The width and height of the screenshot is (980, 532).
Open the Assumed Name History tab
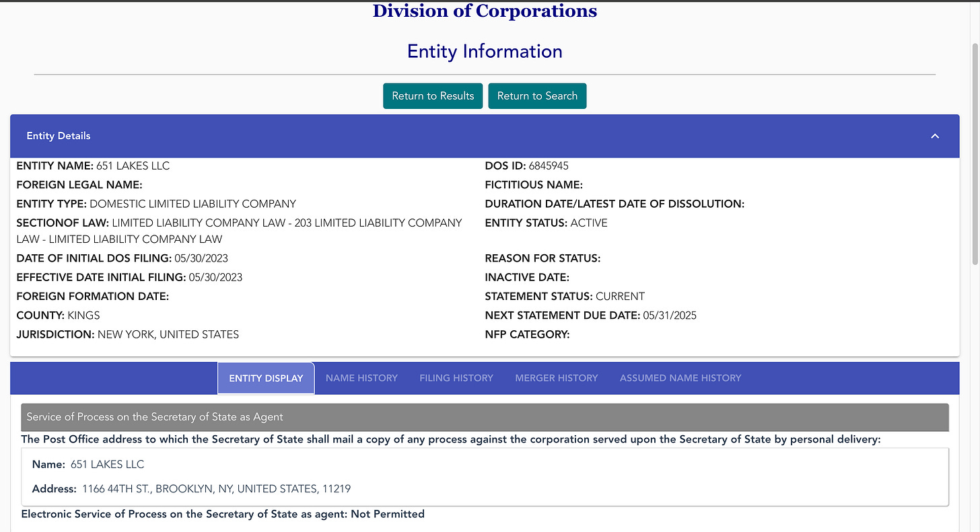point(680,378)
